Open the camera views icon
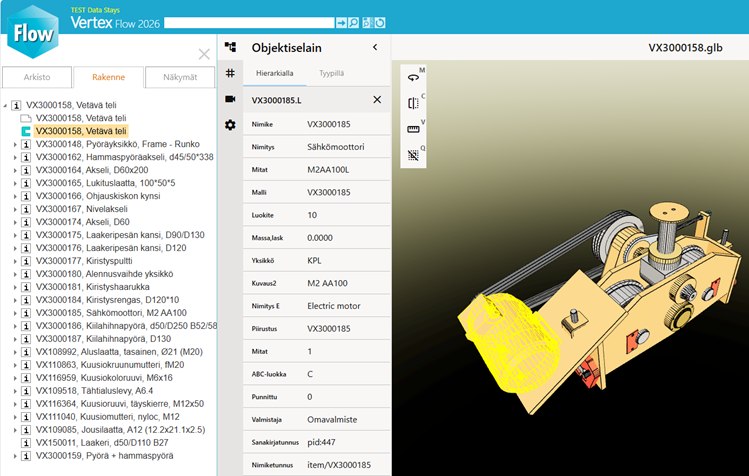The image size is (749, 476). [x=230, y=99]
